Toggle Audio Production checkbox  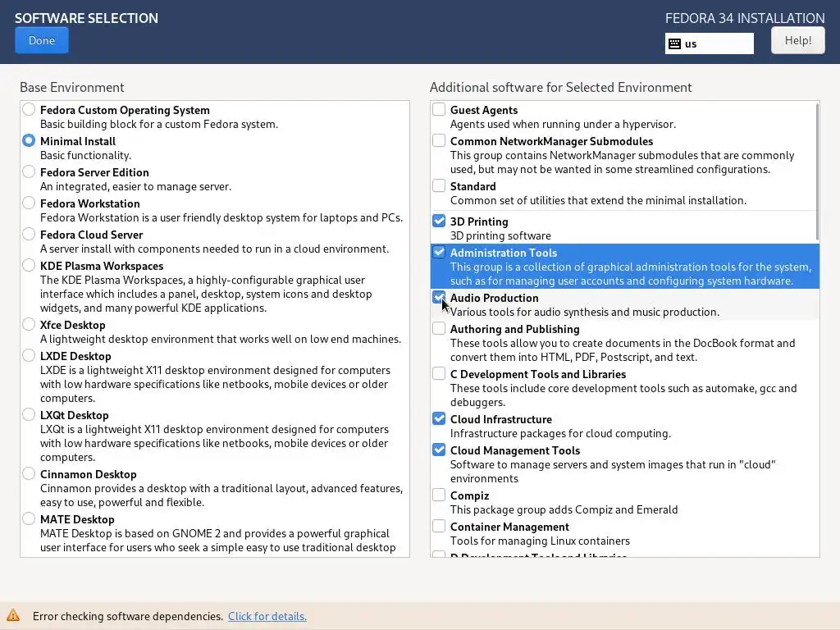coord(439,297)
